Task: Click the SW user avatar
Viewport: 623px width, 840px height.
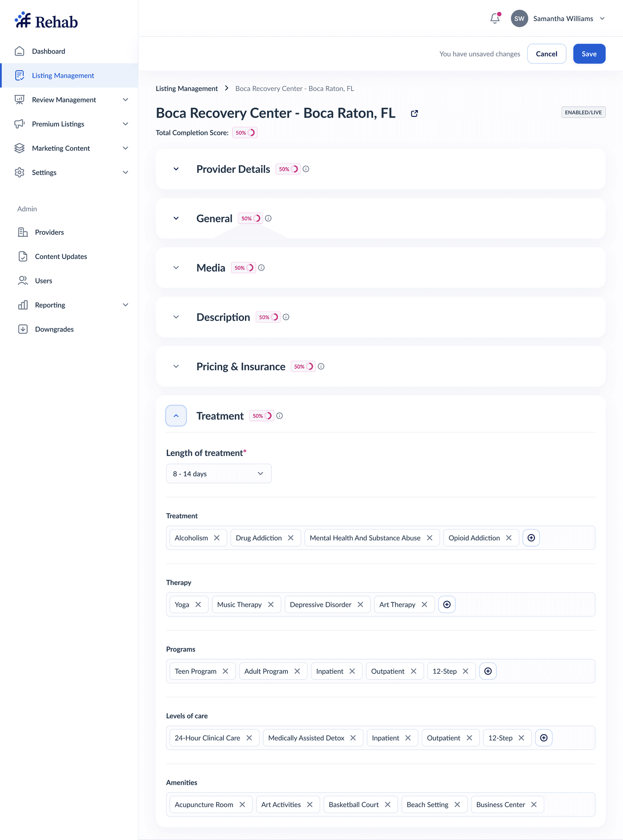Action: [519, 18]
